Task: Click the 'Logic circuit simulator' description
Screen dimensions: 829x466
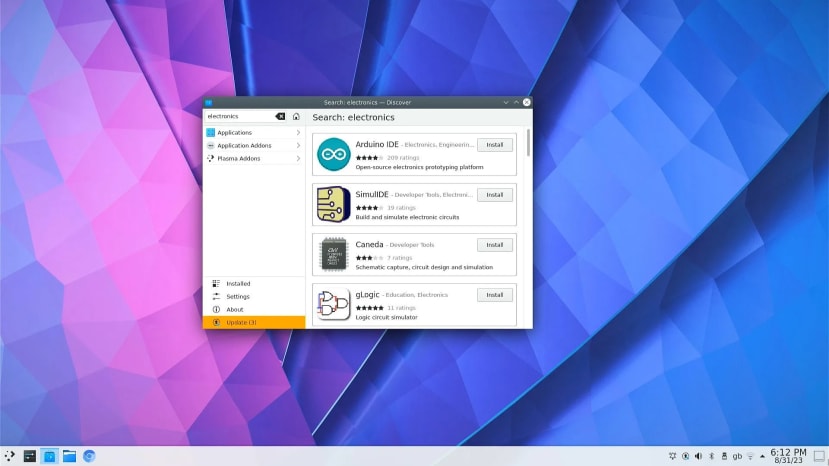Action: point(386,317)
